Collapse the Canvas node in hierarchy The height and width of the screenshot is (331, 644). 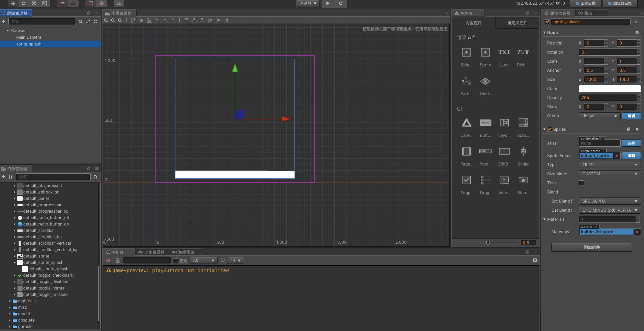coord(7,31)
